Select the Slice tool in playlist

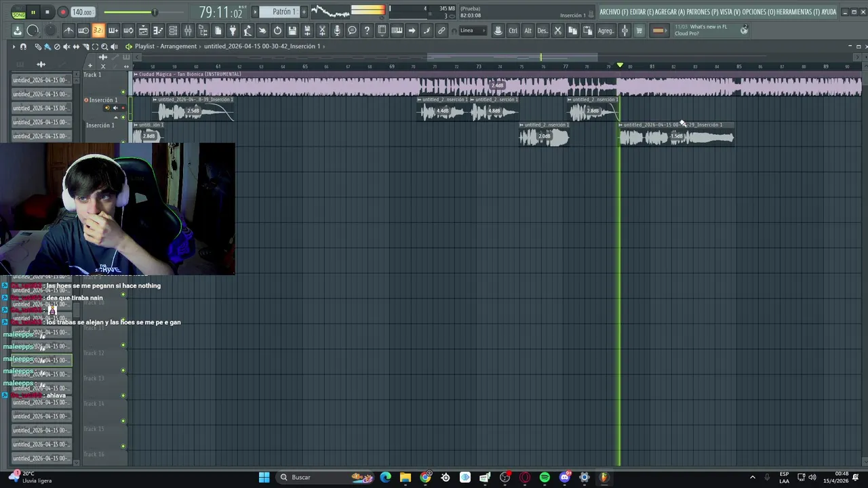(x=85, y=46)
